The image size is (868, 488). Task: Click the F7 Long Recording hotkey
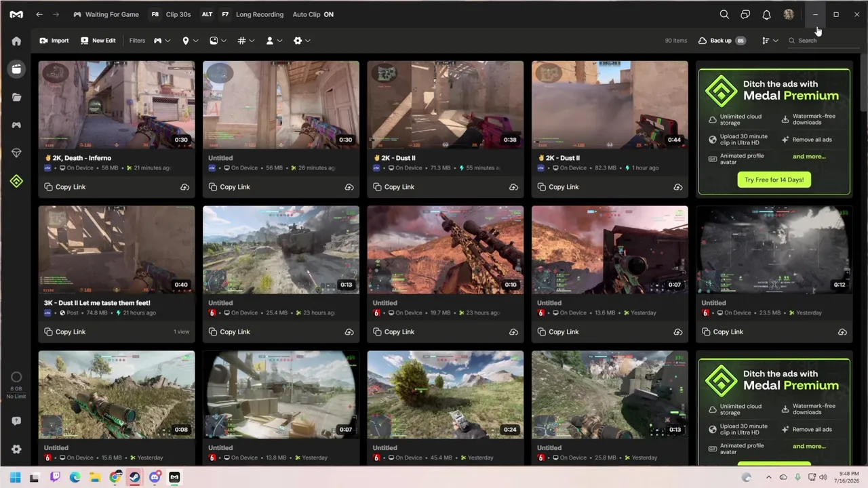252,14
